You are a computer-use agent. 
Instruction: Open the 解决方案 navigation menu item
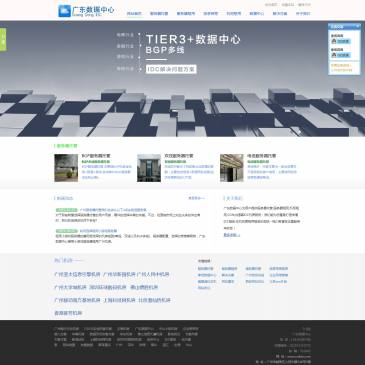pos(280,14)
